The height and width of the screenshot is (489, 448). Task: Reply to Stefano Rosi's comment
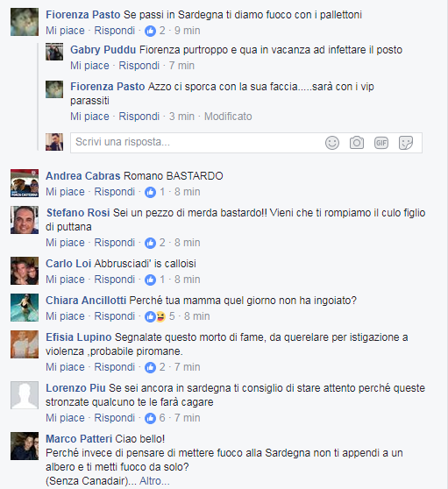[x=115, y=243]
